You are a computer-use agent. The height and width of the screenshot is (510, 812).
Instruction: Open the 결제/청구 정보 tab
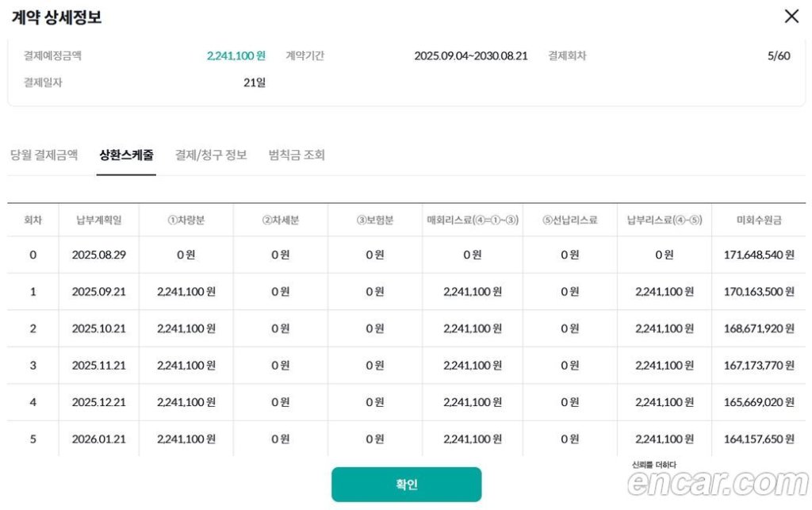tap(211, 155)
